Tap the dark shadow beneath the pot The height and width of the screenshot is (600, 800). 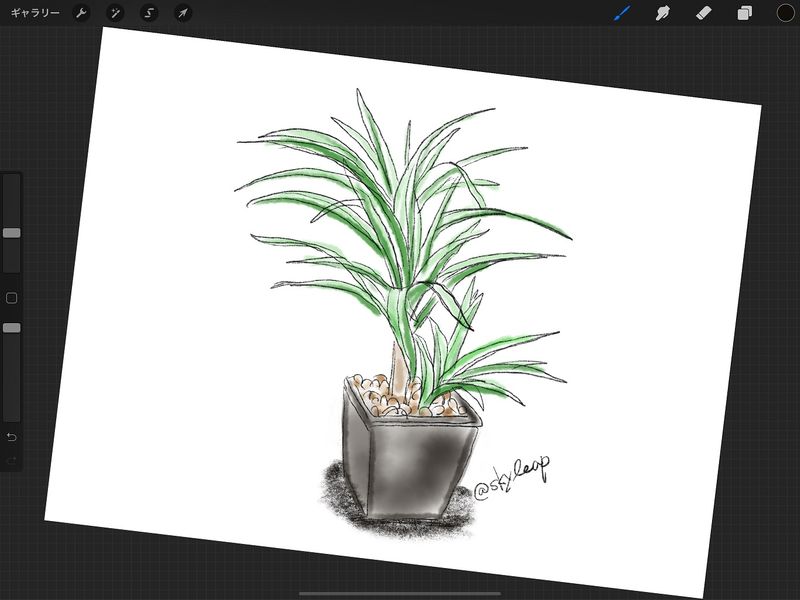[x=345, y=495]
